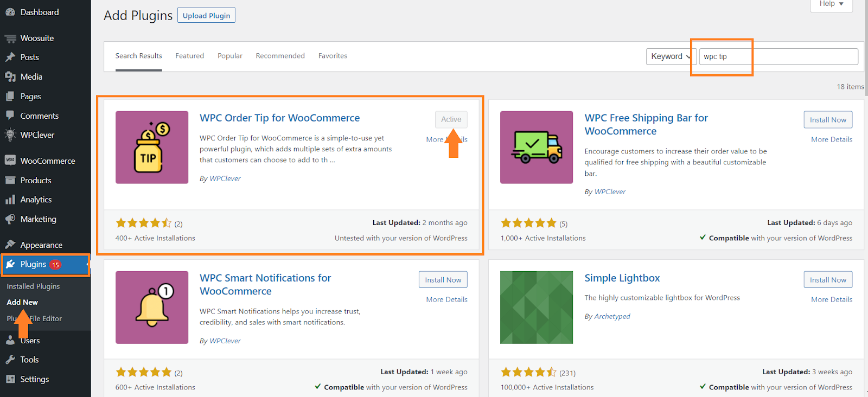Open the Favorites tab

[333, 56]
